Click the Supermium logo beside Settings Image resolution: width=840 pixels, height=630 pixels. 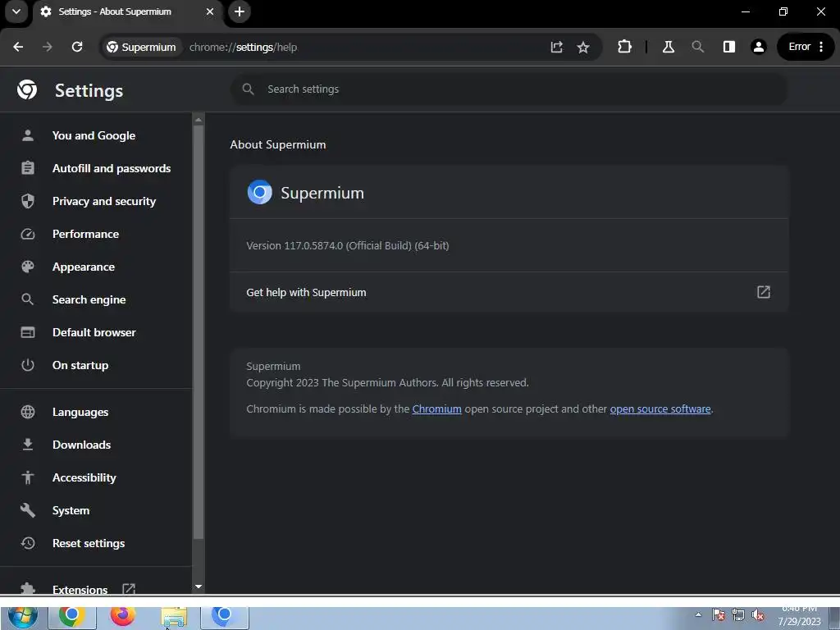point(27,89)
